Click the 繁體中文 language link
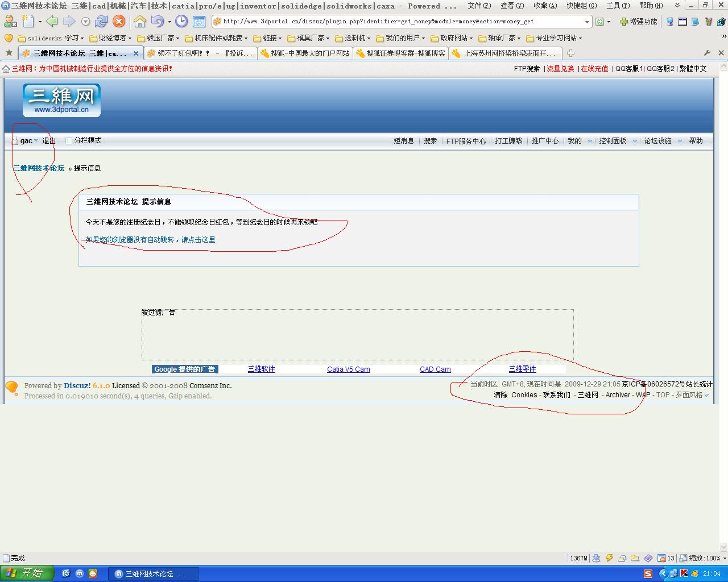Image resolution: width=728 pixels, height=582 pixels. [693, 69]
